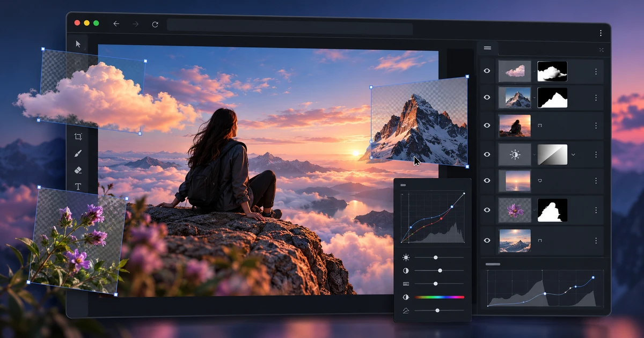Open options menu for purple flower layer
The height and width of the screenshot is (338, 644).
[x=595, y=210]
